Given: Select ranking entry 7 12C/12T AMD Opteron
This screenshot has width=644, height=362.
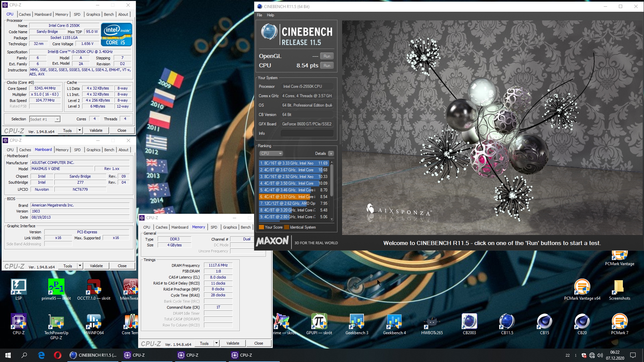Looking at the screenshot, I should tap(293, 203).
